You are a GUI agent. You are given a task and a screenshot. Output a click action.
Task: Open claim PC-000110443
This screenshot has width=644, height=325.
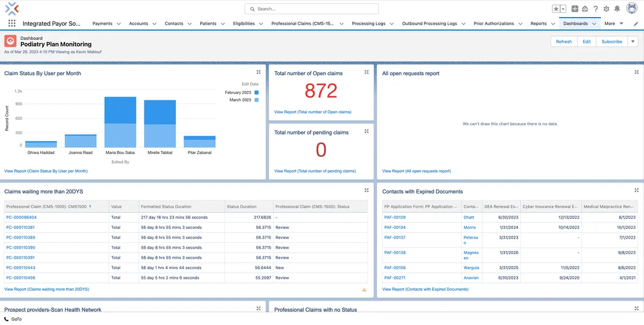click(20, 268)
